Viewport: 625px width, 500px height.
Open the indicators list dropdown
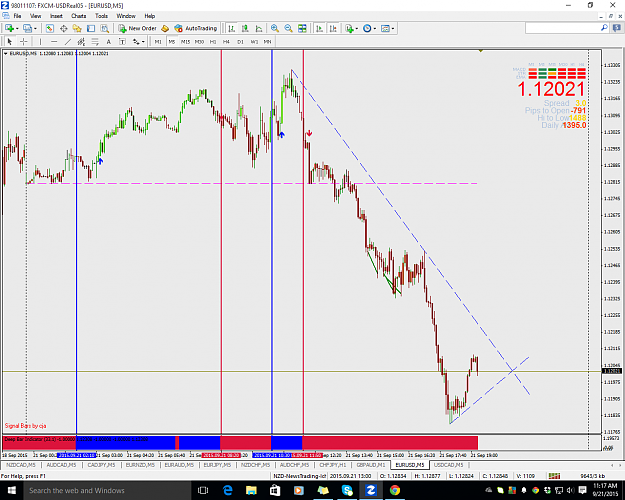tap(351, 28)
